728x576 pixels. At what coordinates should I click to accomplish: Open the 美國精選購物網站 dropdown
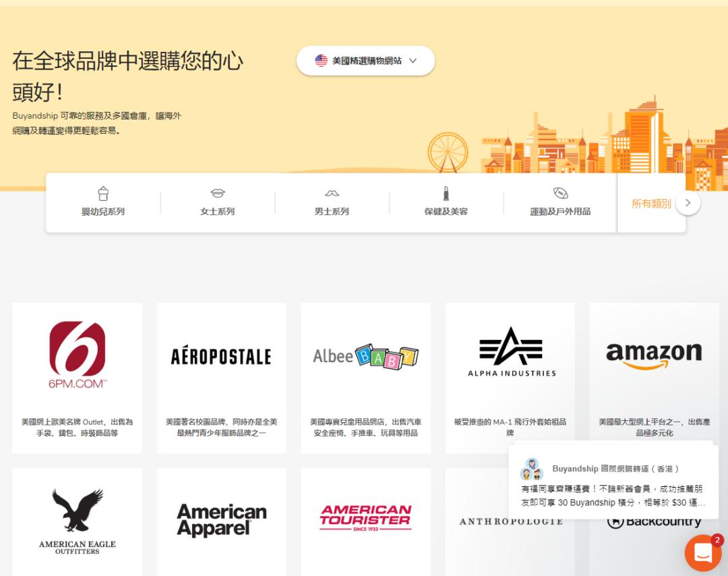point(366,60)
